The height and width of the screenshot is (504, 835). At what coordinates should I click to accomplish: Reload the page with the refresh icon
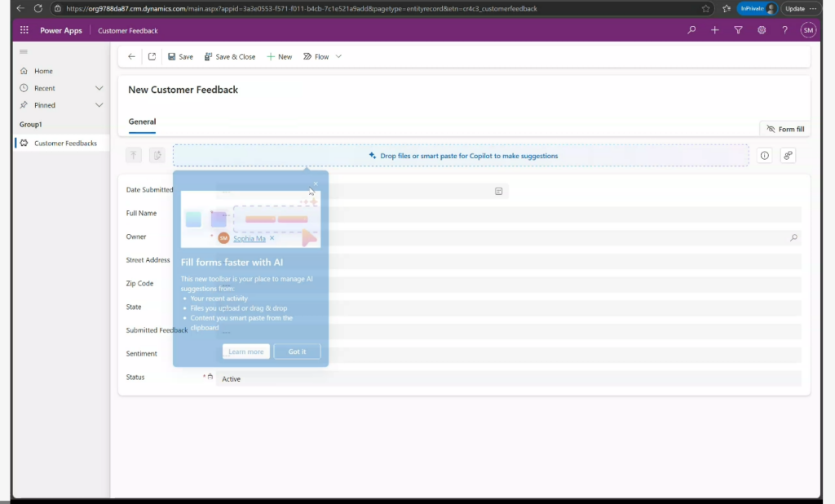(x=38, y=8)
